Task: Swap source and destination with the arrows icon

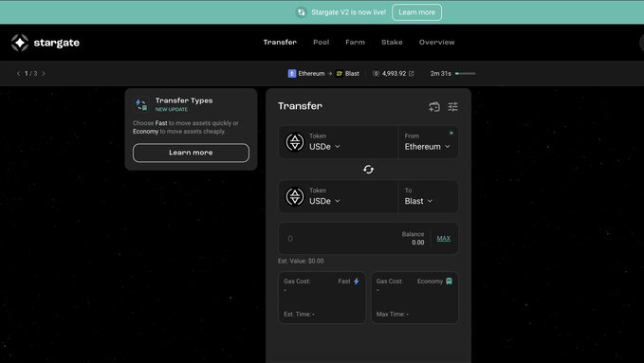Action: tap(368, 170)
